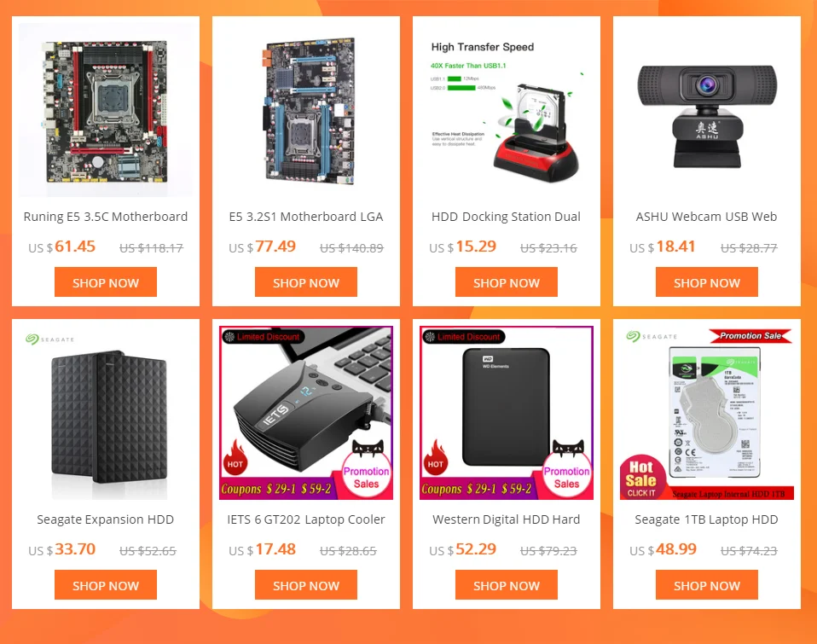Click SHOP NOW under Runing E5 3.5C Motherboard

tap(106, 281)
